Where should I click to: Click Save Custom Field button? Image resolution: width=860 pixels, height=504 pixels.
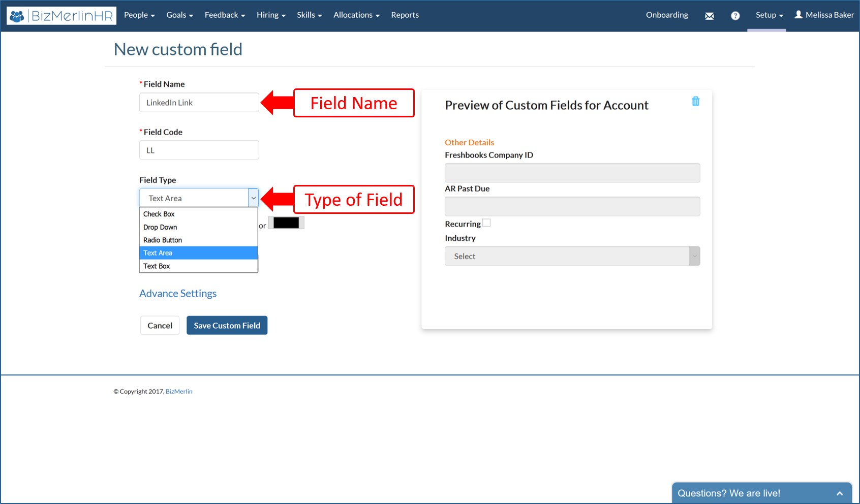point(227,326)
